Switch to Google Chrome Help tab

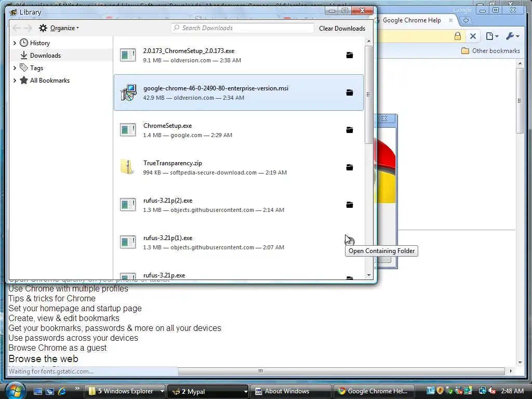[x=411, y=20]
